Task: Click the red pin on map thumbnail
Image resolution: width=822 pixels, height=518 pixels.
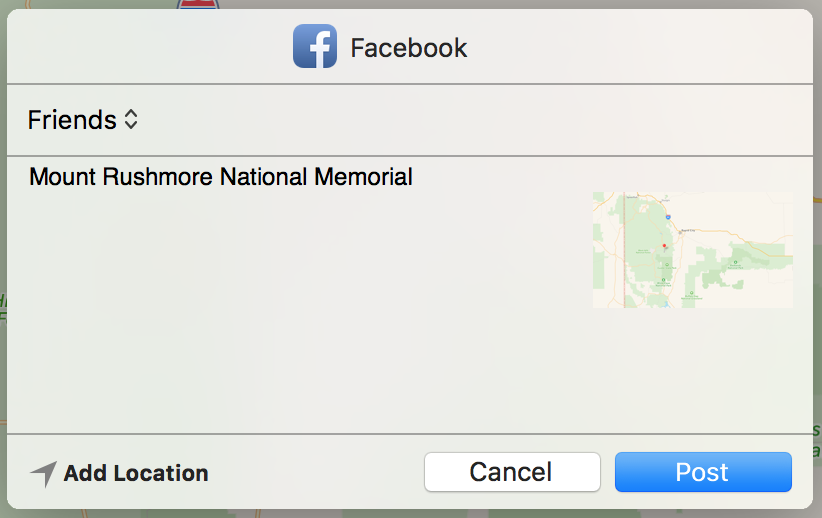Action: 664,245
